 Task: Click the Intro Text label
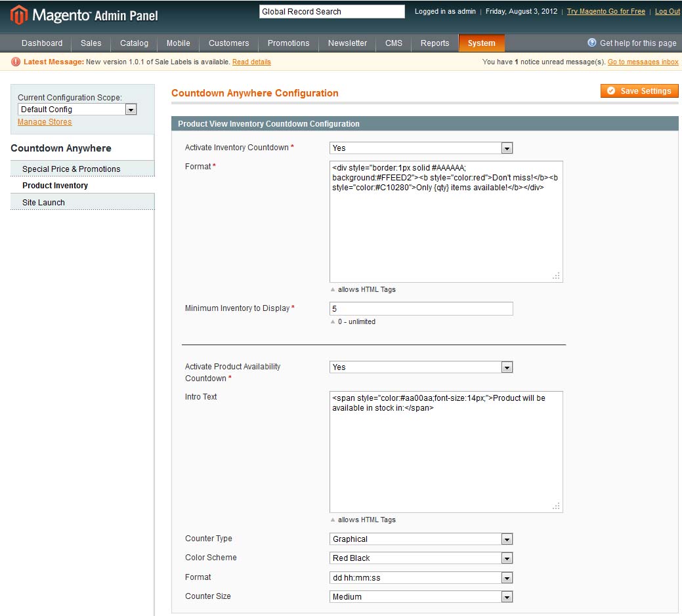click(x=200, y=396)
